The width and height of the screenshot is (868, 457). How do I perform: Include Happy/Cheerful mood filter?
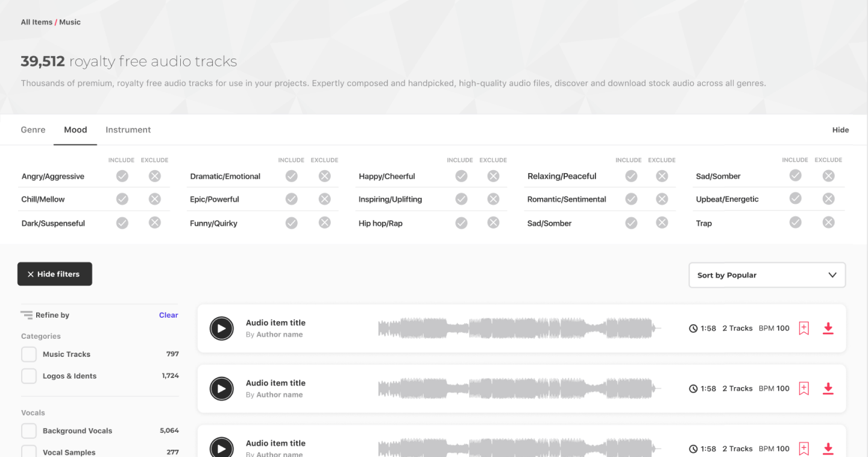[x=461, y=176]
